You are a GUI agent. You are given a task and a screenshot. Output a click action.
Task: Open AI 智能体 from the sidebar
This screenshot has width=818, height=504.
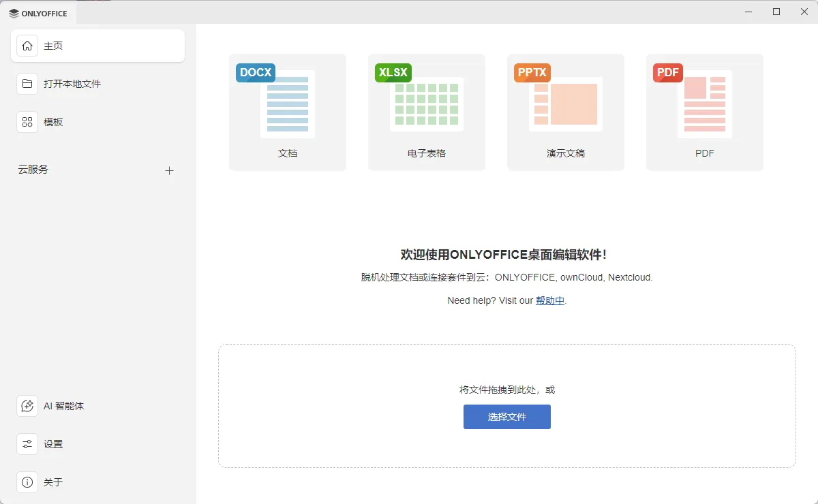click(97, 406)
